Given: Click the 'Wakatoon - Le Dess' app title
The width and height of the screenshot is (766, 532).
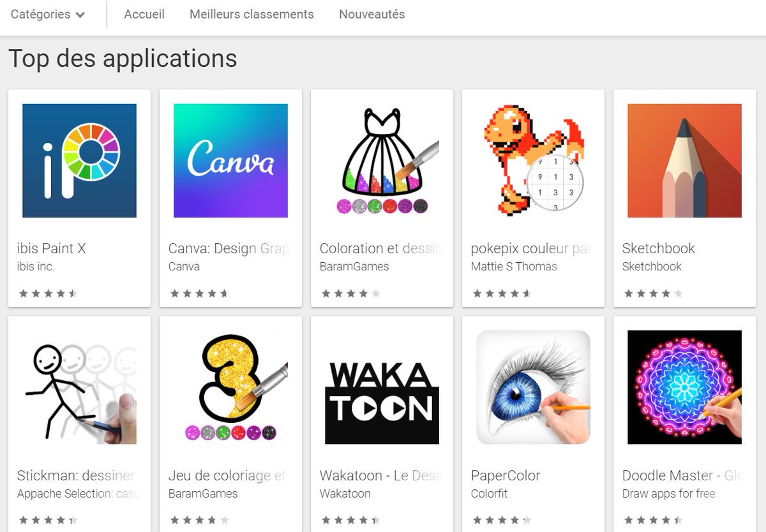Looking at the screenshot, I should tap(381, 476).
